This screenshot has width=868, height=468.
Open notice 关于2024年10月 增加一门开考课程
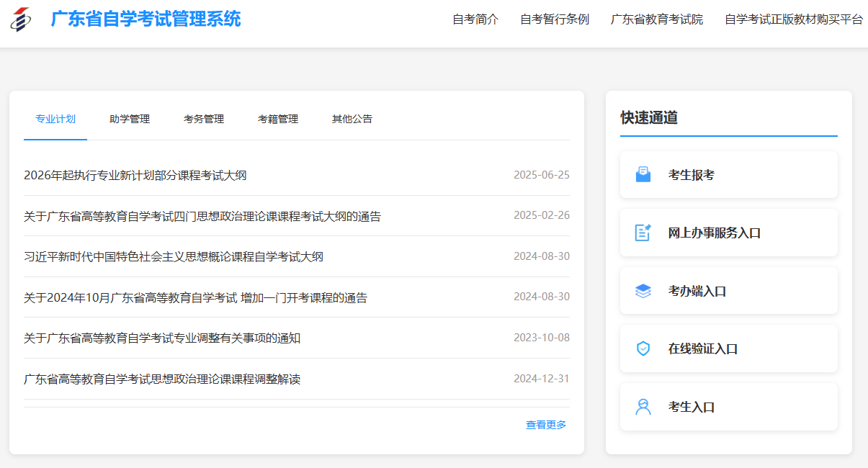click(x=195, y=297)
